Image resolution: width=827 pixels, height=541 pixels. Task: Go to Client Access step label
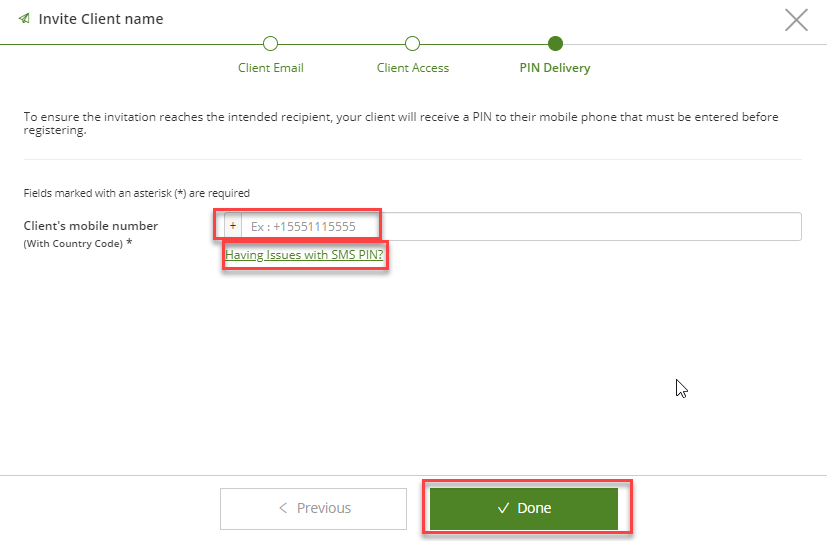pos(412,68)
